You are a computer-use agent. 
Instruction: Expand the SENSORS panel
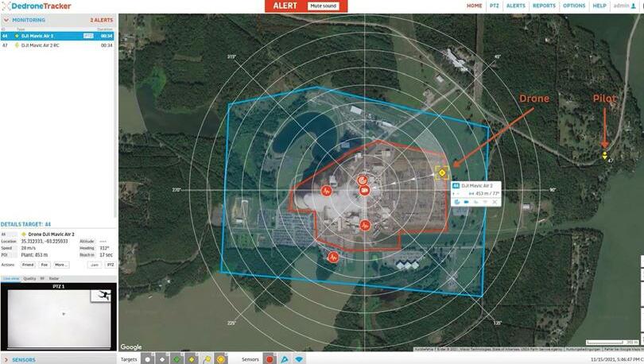click(x=6, y=360)
